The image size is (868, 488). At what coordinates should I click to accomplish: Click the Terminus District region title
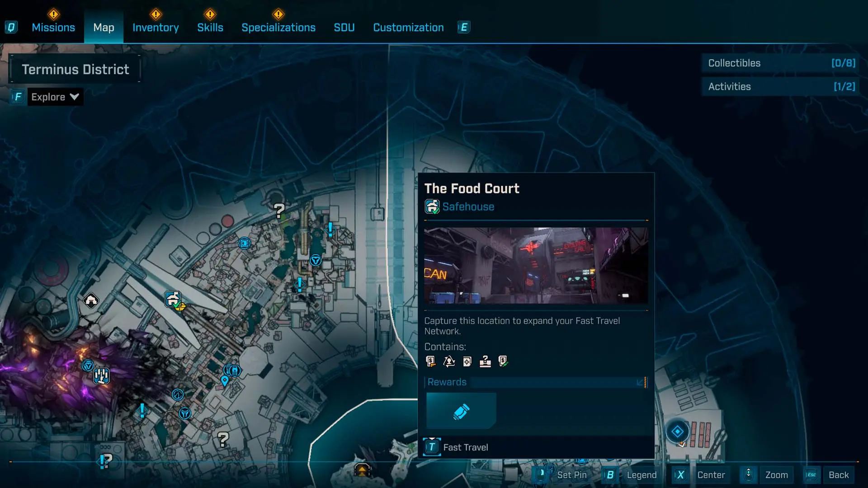[x=75, y=69]
